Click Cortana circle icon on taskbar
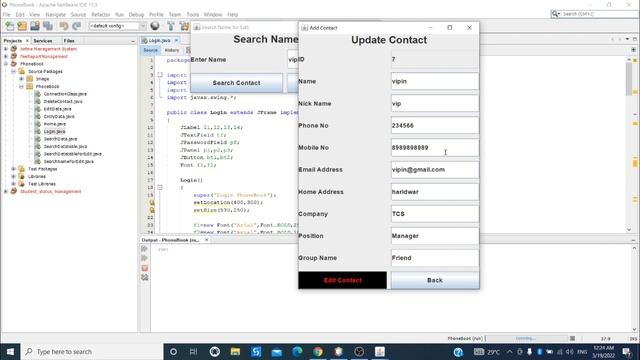The height and width of the screenshot is (360, 640). point(173,351)
